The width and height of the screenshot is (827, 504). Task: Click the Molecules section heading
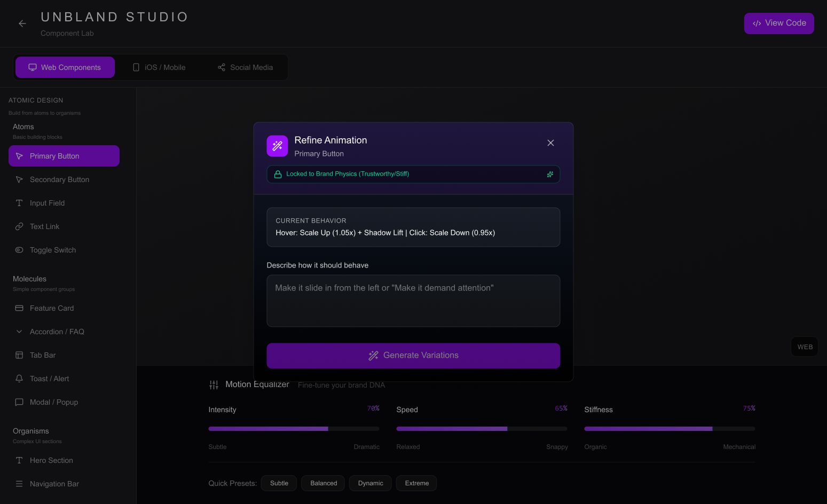29,279
